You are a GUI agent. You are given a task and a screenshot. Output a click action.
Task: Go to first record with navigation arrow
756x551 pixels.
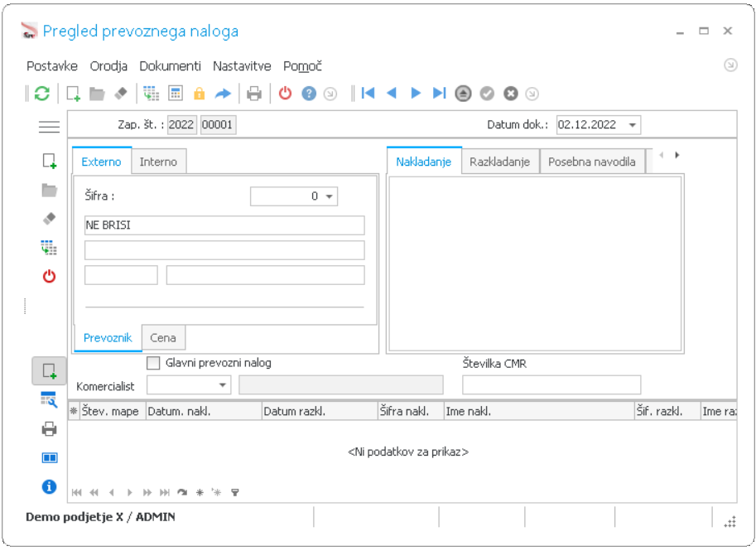click(x=368, y=93)
